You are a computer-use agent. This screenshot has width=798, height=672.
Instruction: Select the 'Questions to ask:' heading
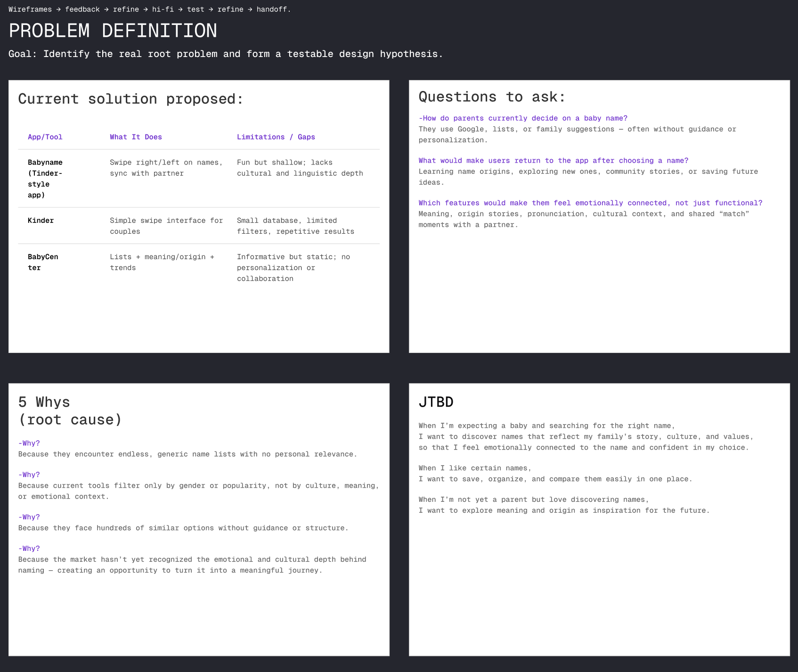coord(491,97)
